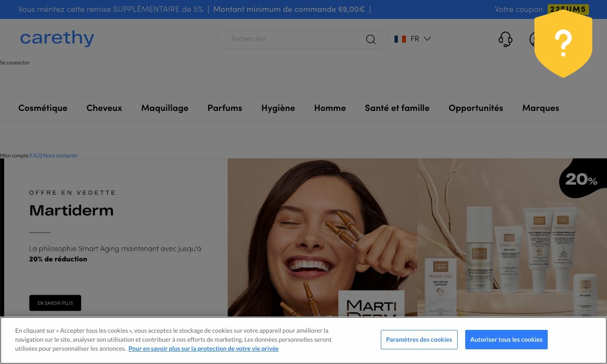Click the search magnifier icon
This screenshot has width=607, height=364.
(x=371, y=39)
